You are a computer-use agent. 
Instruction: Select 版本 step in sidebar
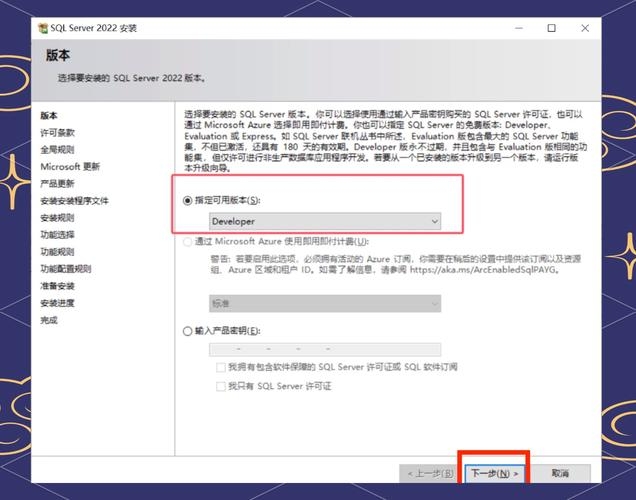pyautogui.click(x=49, y=116)
